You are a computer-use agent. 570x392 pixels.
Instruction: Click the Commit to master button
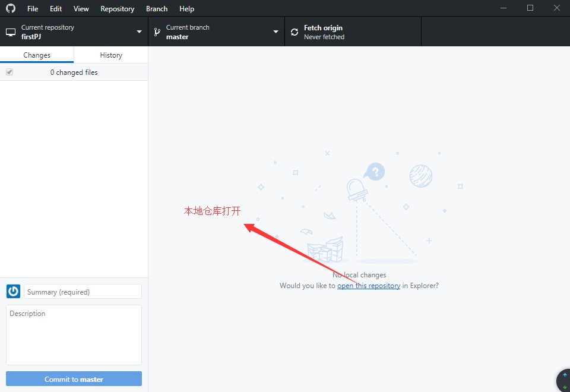tap(74, 379)
